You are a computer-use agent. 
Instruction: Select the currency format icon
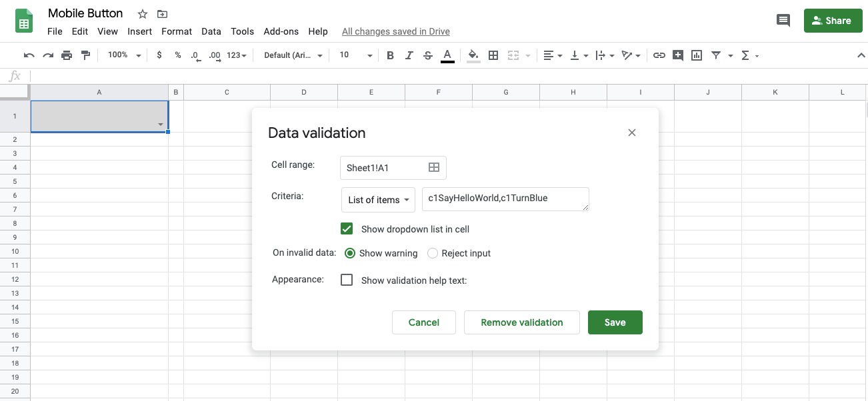[x=159, y=55]
